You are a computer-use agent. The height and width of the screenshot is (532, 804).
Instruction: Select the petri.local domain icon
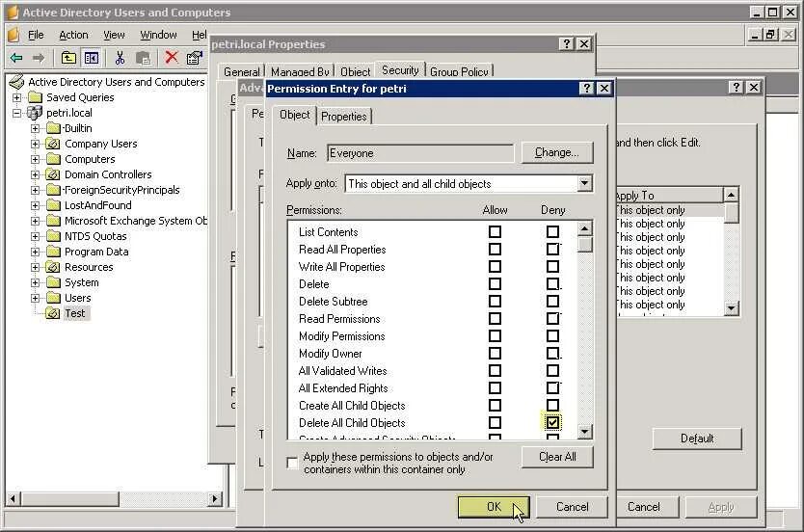tap(35, 113)
